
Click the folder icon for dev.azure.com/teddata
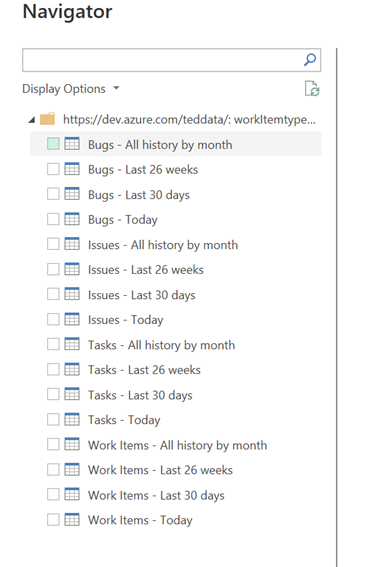(47, 119)
